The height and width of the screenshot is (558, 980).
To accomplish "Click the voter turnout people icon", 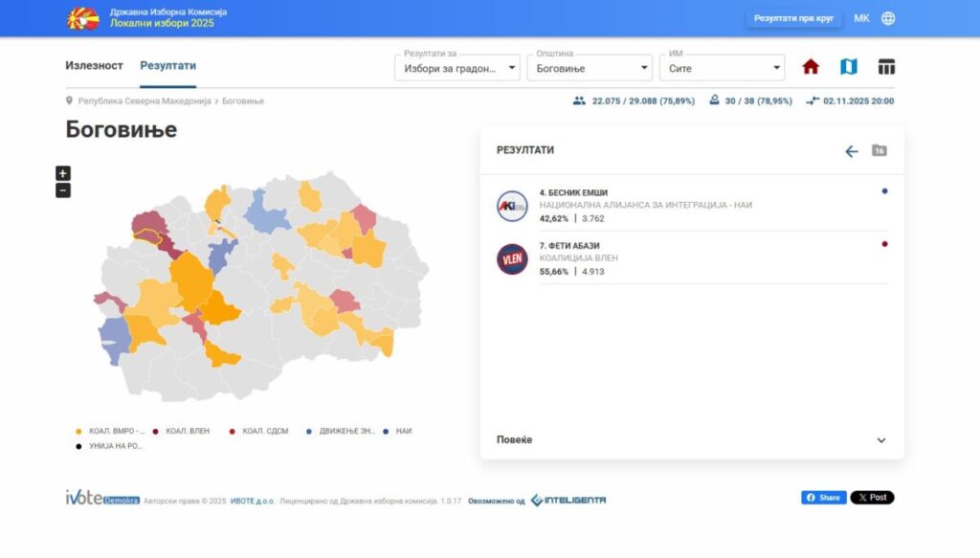I will pyautogui.click(x=579, y=100).
